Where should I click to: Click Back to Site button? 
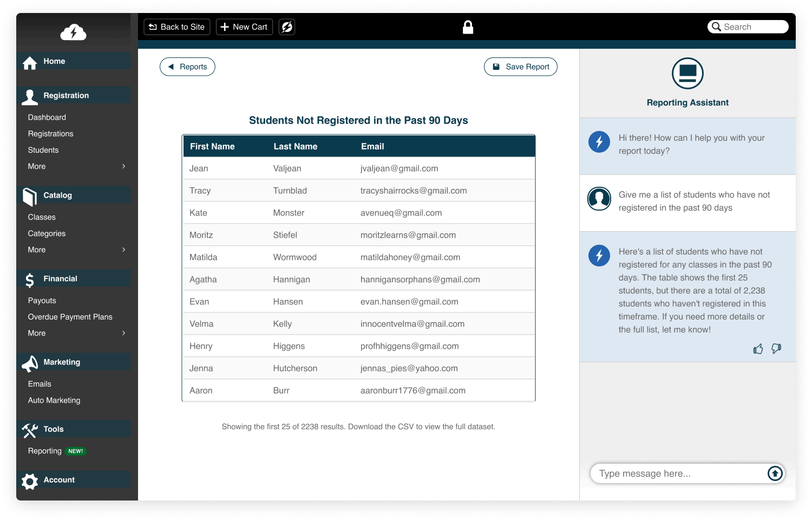pos(177,27)
